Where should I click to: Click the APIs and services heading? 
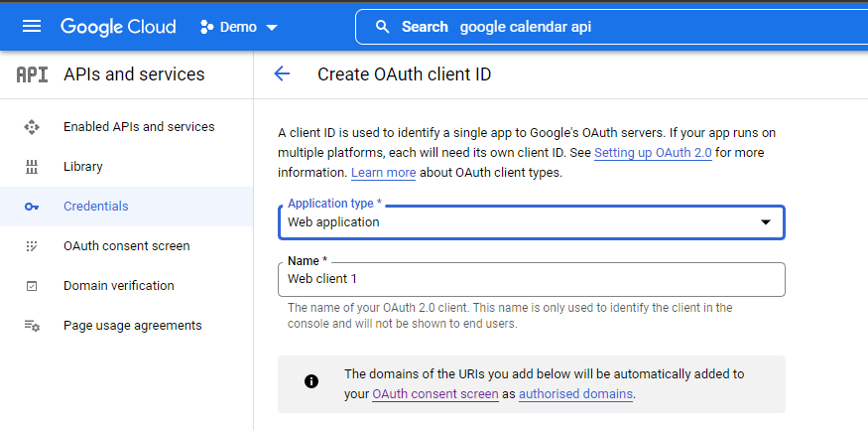[x=134, y=74]
